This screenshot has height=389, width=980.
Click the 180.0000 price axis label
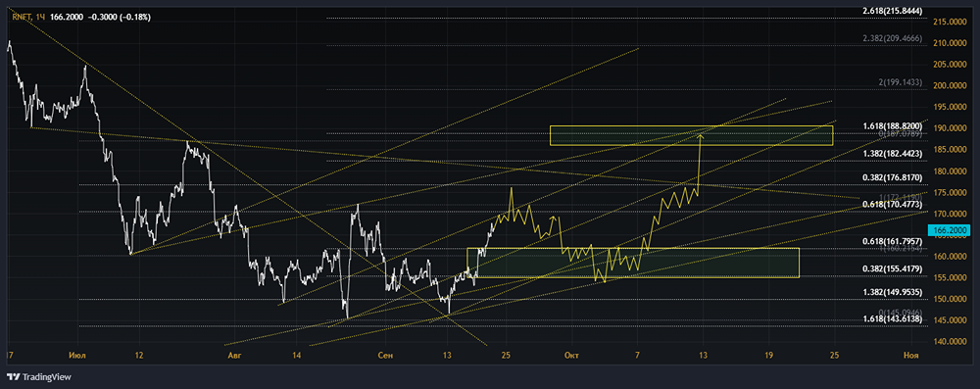click(950, 171)
